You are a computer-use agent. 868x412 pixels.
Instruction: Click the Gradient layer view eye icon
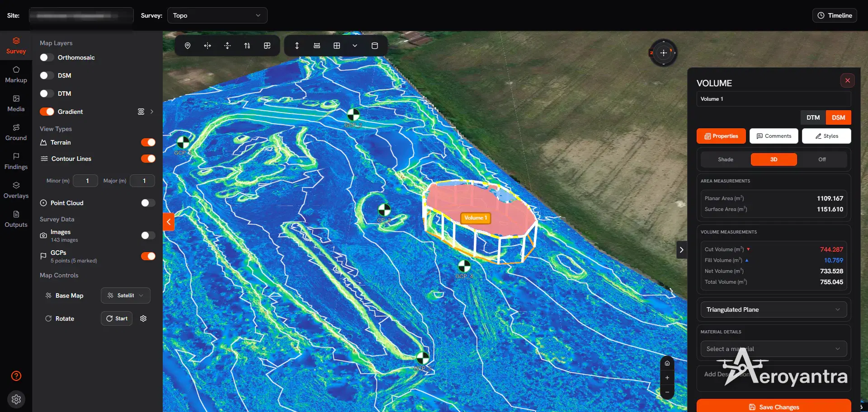click(x=141, y=112)
